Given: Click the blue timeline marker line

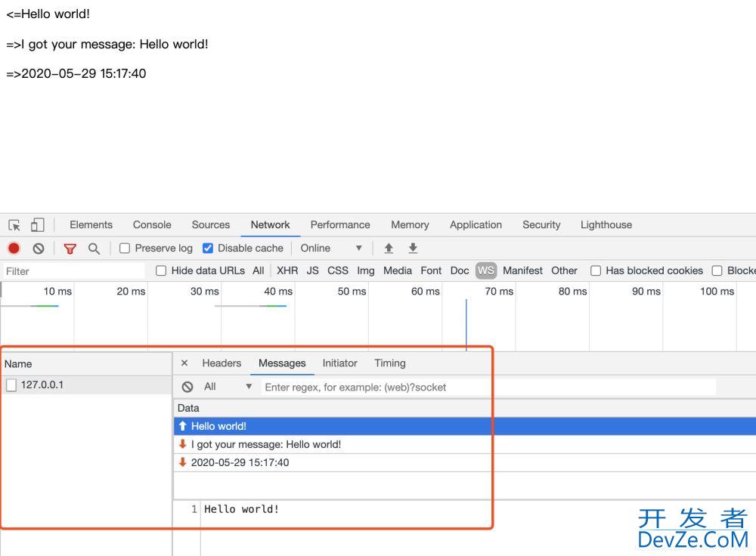Looking at the screenshot, I should 466,325.
